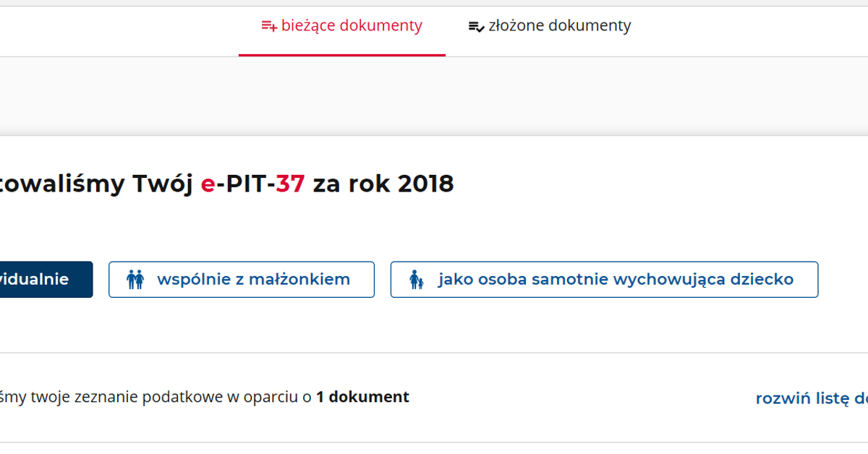Click the list-check icon beside złożone dokumenty

(476, 27)
